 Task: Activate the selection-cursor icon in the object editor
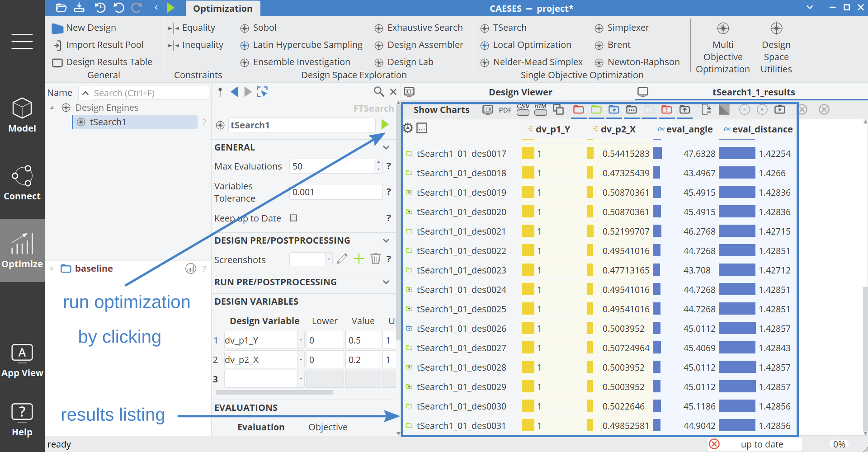pyautogui.click(x=262, y=92)
